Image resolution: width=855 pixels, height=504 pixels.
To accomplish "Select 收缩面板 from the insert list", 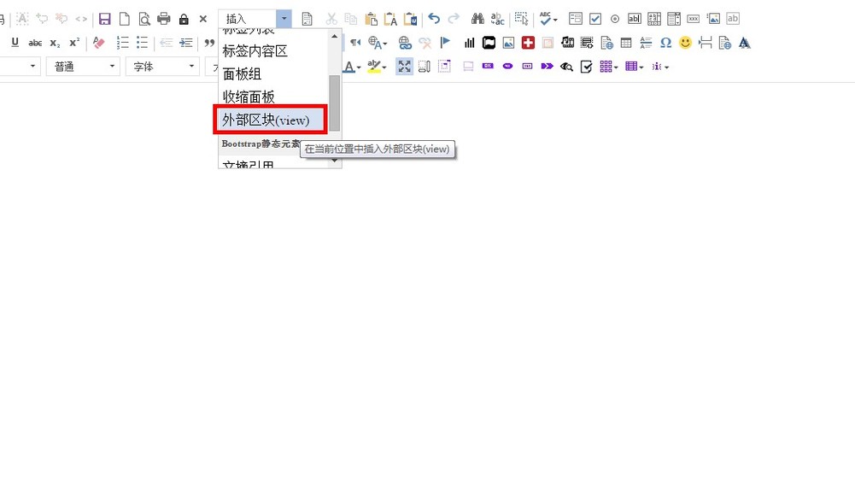I will (x=273, y=97).
